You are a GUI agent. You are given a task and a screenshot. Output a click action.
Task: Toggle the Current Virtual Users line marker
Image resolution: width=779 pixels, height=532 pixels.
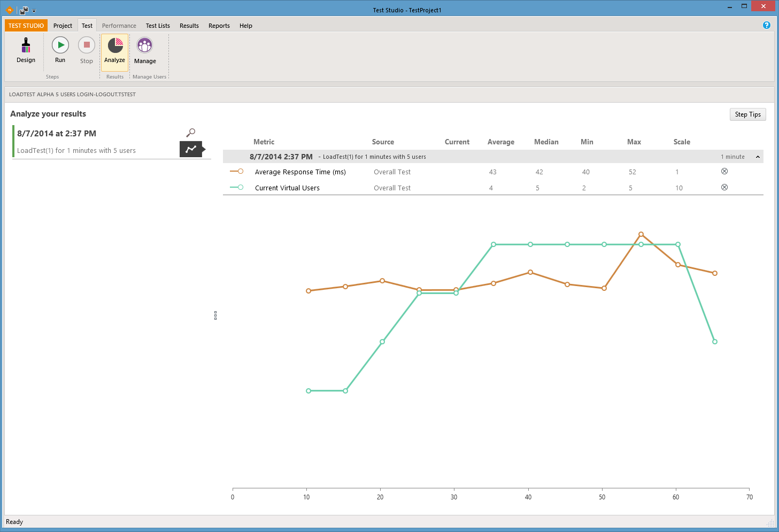[236, 187]
